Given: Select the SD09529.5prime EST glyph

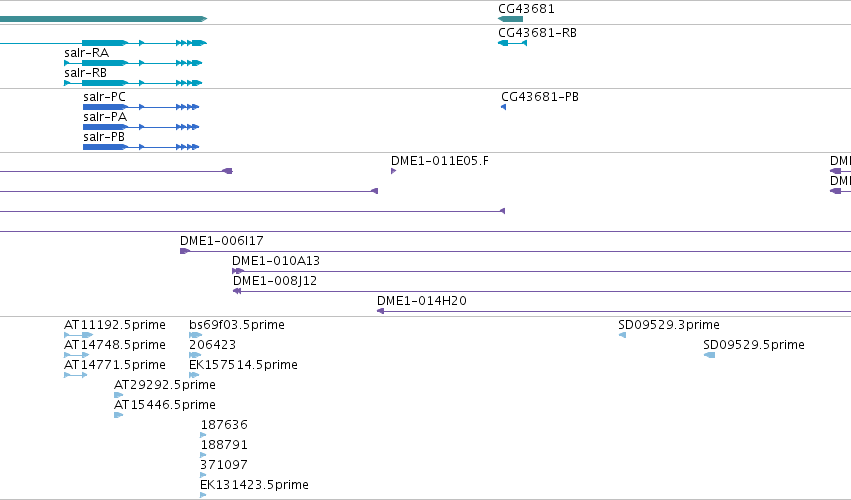Looking at the screenshot, I should pyautogui.click(x=709, y=355).
